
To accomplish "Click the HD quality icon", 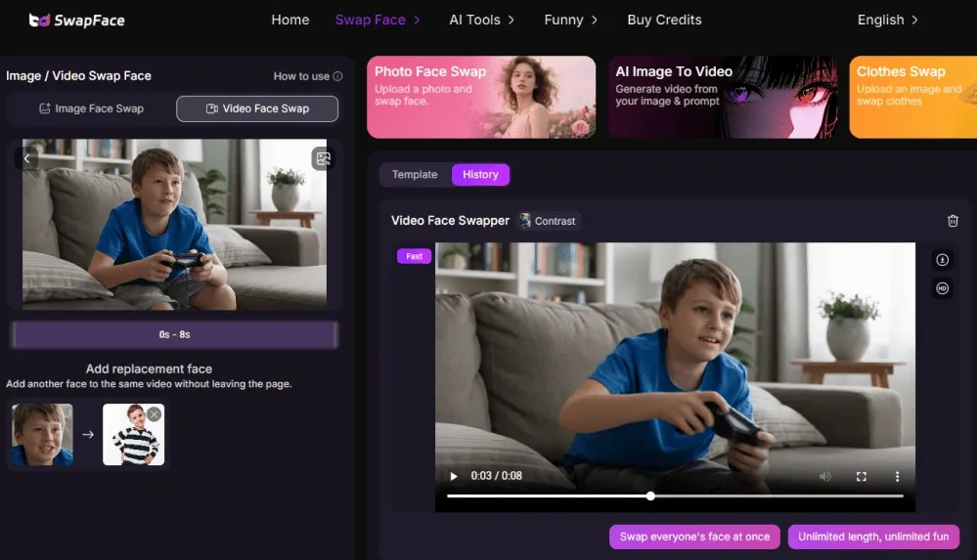I will point(943,288).
